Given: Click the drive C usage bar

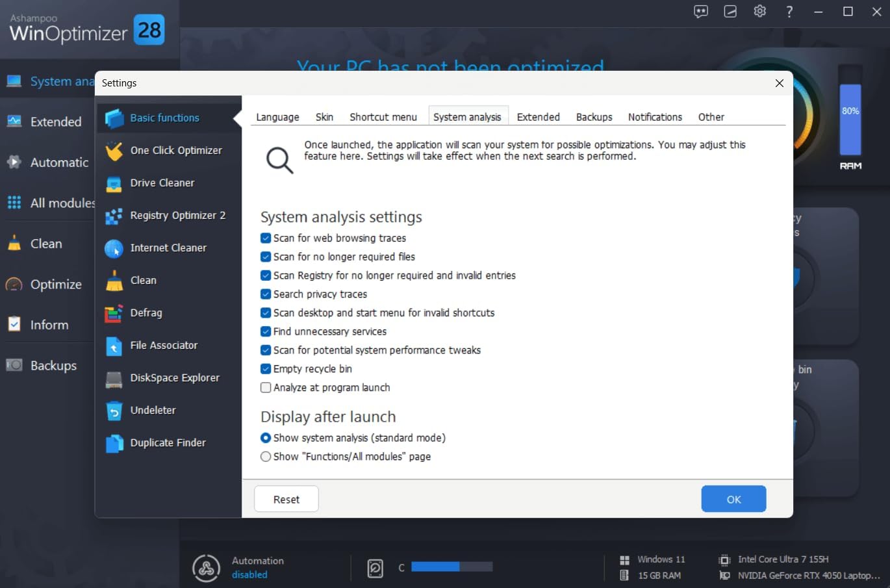Looking at the screenshot, I should 451,567.
